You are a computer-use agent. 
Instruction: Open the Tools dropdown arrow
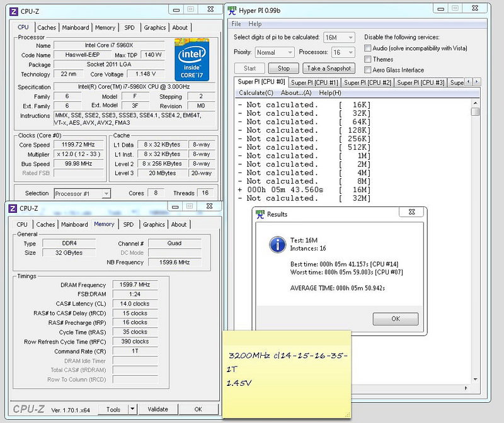click(132, 409)
